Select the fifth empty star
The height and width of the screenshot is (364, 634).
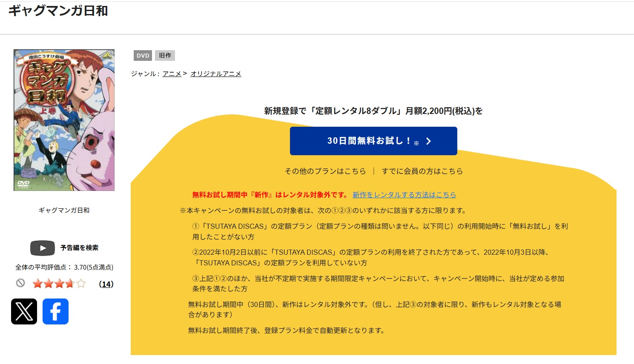tap(81, 284)
